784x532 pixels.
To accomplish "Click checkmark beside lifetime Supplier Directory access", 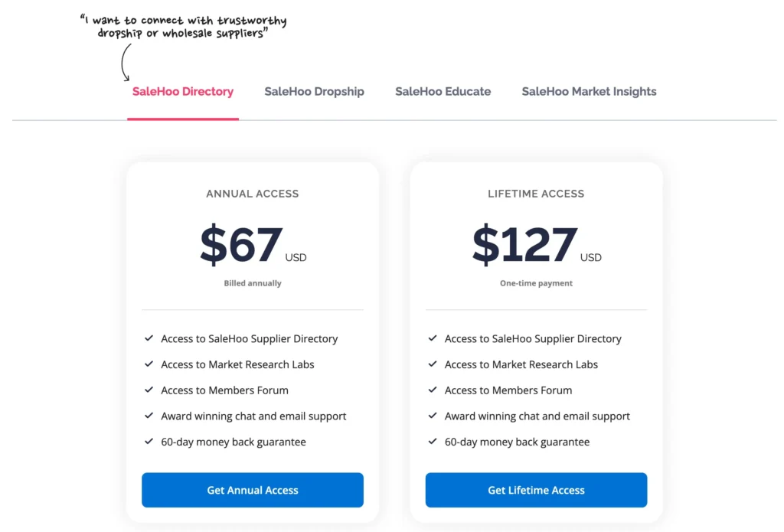I will point(433,338).
